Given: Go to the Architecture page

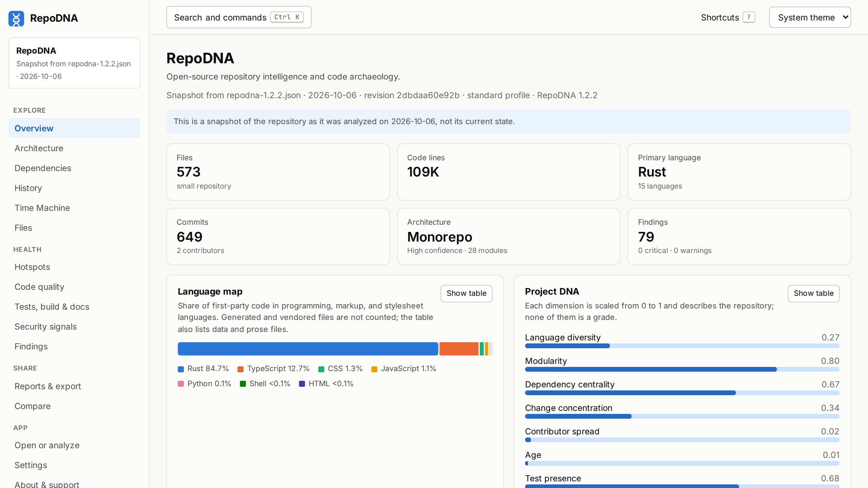Looking at the screenshot, I should click(74, 148).
